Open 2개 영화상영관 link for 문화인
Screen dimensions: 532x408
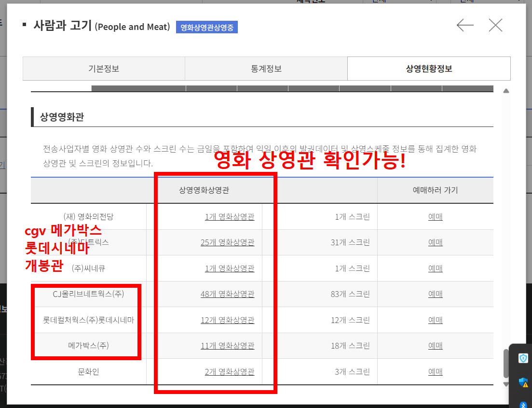(230, 372)
